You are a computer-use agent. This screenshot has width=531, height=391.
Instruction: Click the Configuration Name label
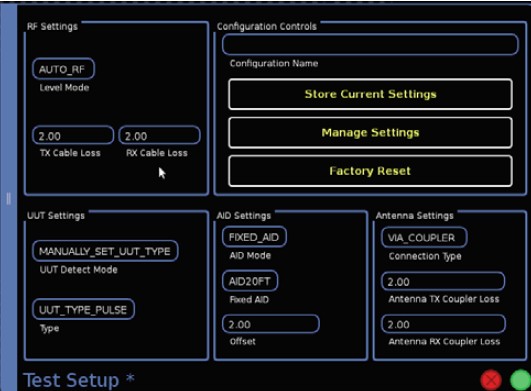click(274, 63)
